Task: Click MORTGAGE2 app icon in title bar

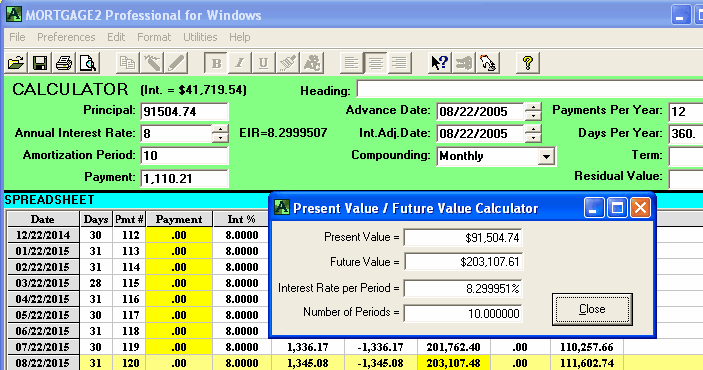Action: pos(13,14)
